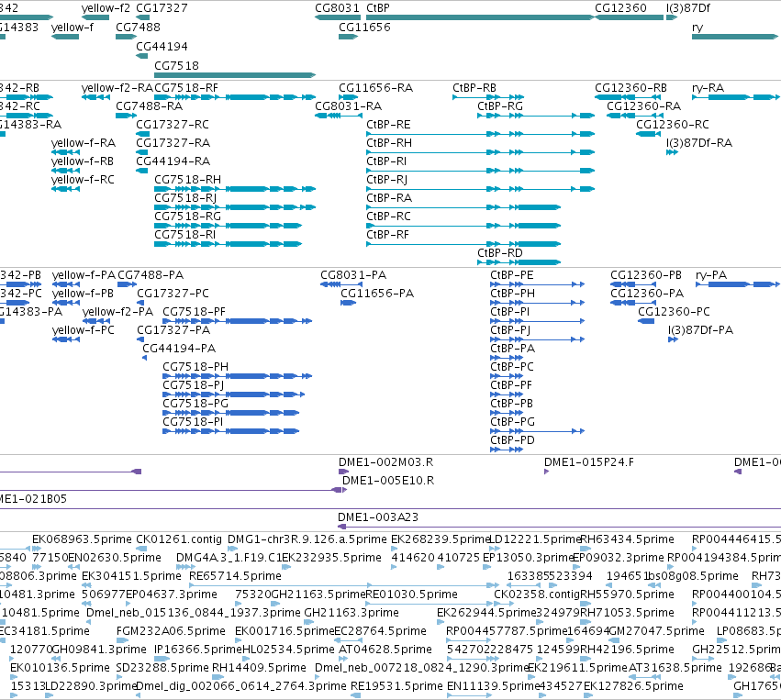The height and width of the screenshot is (700, 781).
Task: Click protein CG12360-PC
Action: (646, 321)
